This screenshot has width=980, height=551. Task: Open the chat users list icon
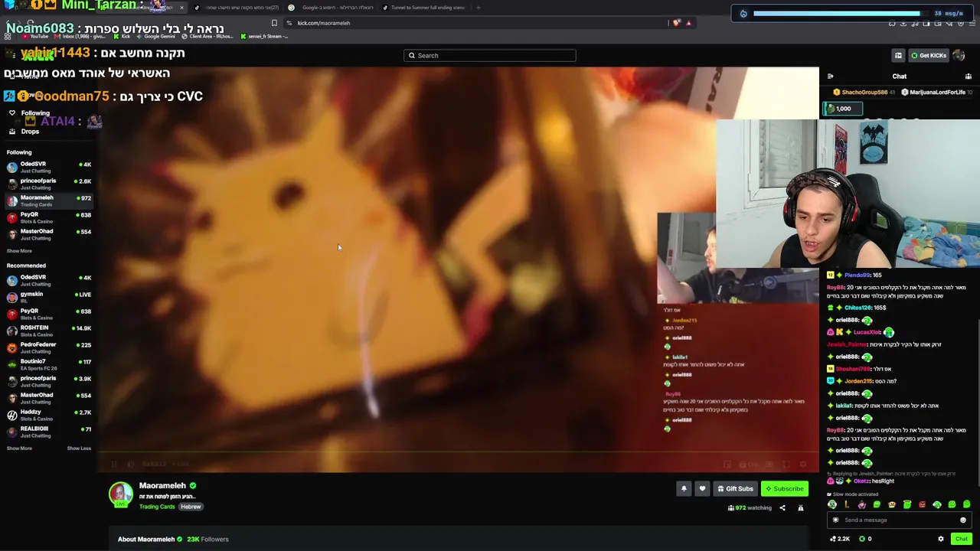pos(969,76)
